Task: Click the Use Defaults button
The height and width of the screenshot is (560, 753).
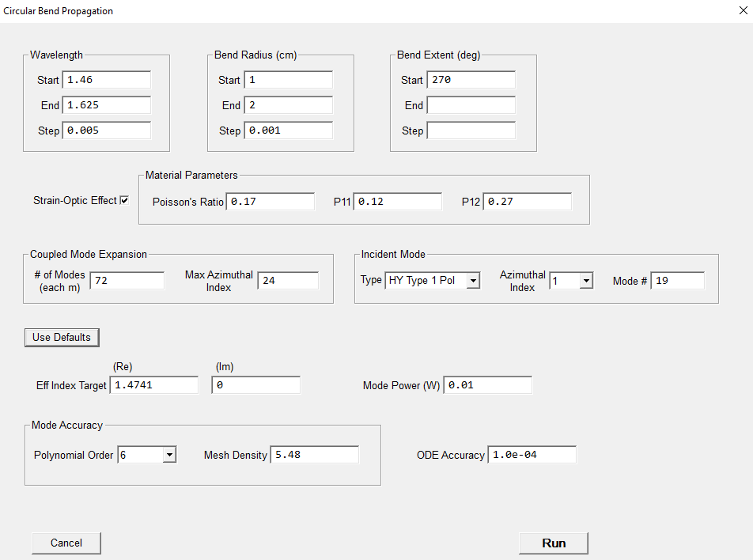Action: pos(62,337)
